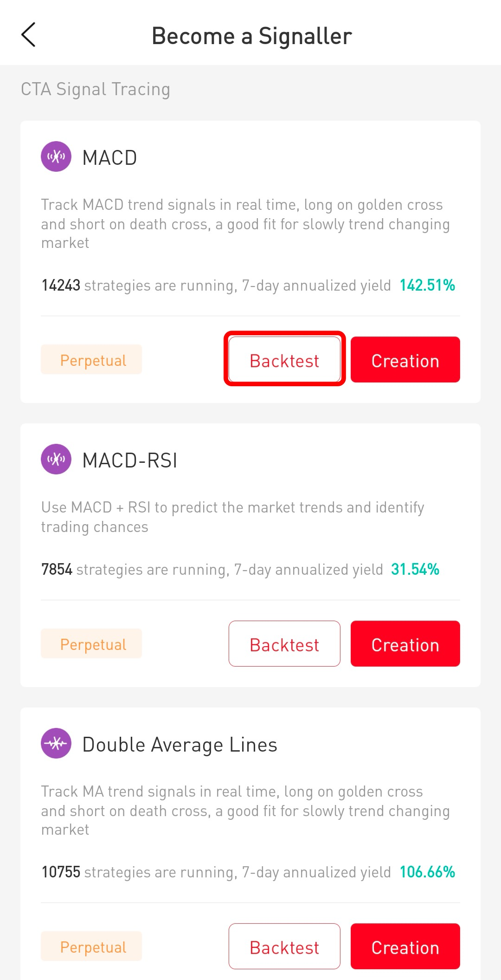Tap the 142.51% annualized yield figure
This screenshot has height=980, width=501.
427,285
